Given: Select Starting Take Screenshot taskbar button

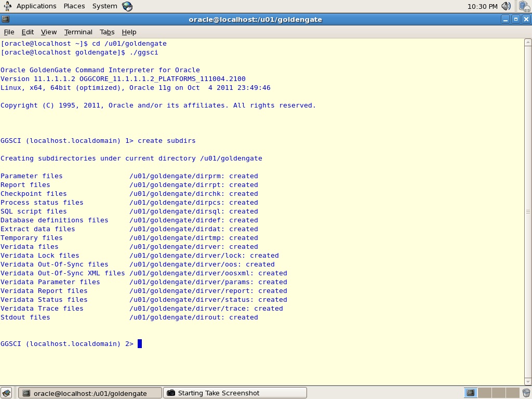Looking at the screenshot, I should 235,393.
